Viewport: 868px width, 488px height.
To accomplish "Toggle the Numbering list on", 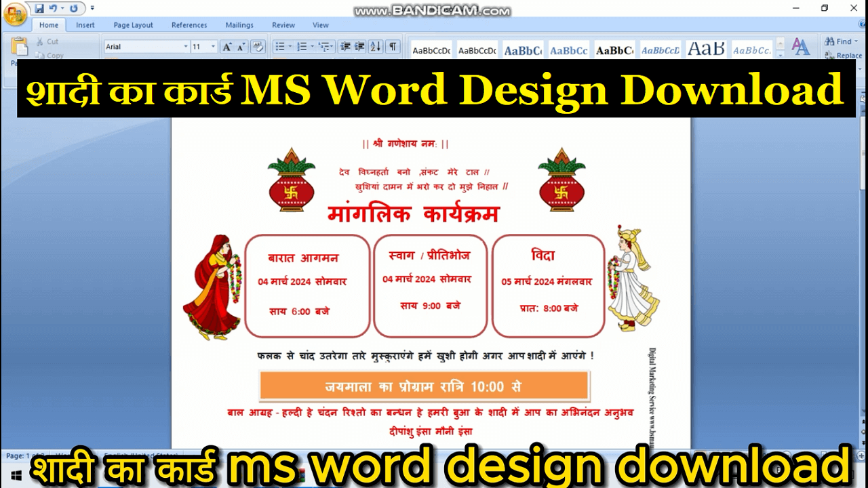I will (303, 46).
